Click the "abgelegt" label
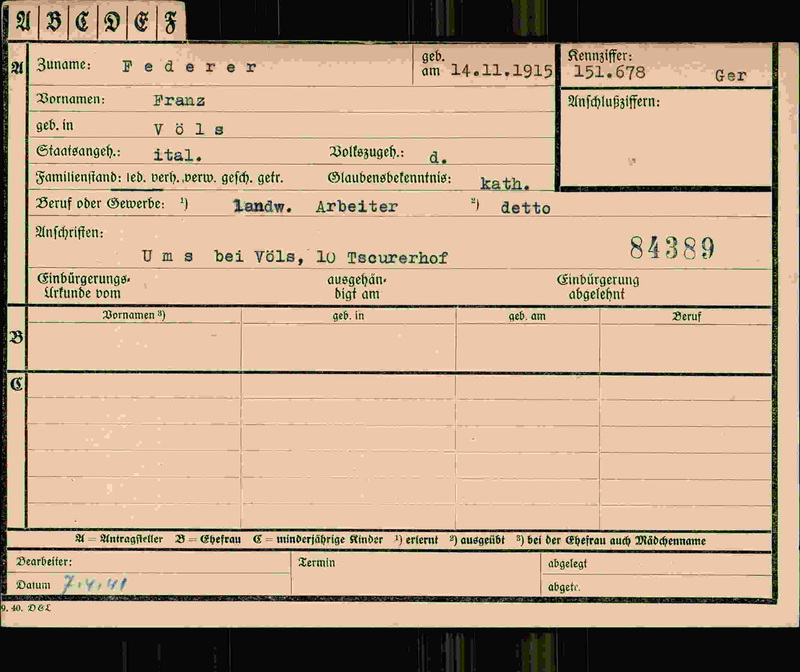Image resolution: width=800 pixels, height=672 pixels. [567, 564]
